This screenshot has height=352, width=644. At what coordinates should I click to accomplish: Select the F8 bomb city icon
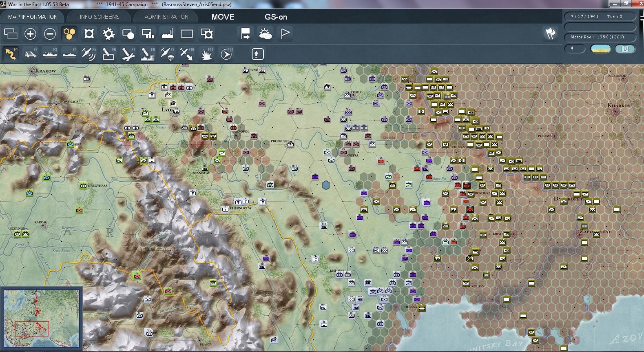[148, 54]
